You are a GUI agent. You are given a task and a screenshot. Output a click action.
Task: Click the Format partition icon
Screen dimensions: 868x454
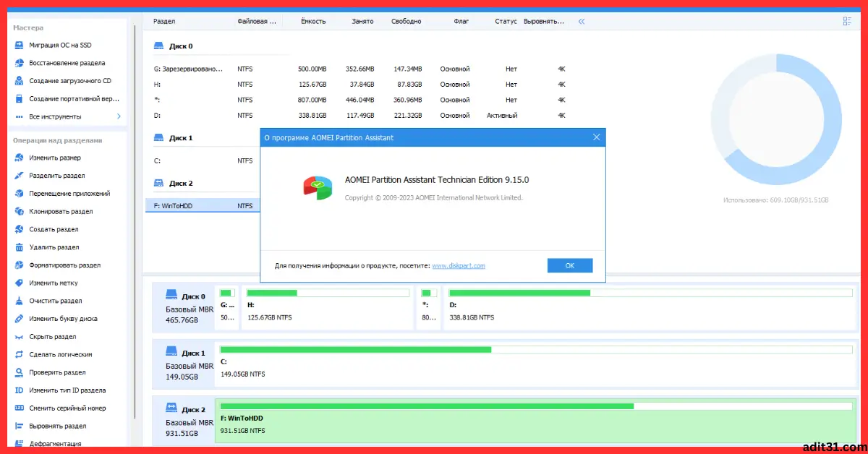pos(20,265)
